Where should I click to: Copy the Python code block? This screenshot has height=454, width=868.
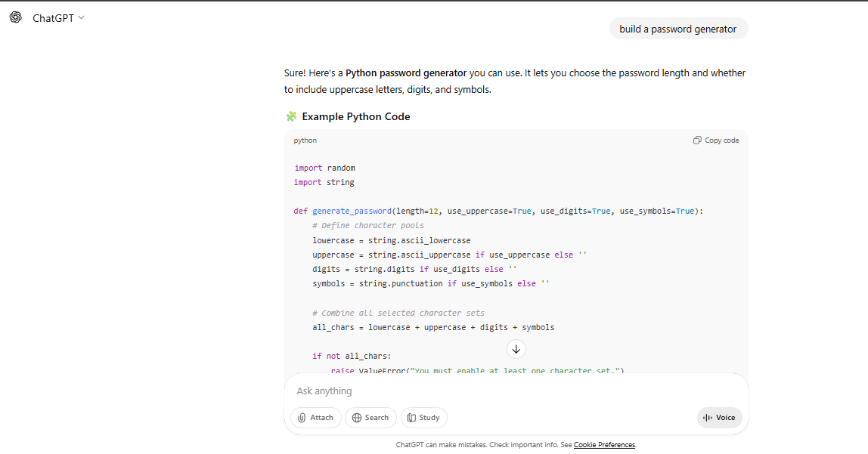tap(716, 141)
